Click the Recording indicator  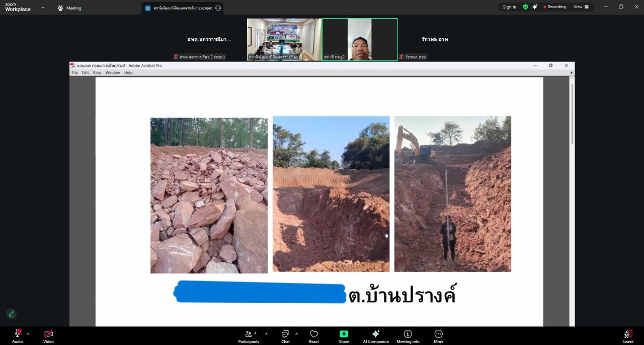[554, 7]
